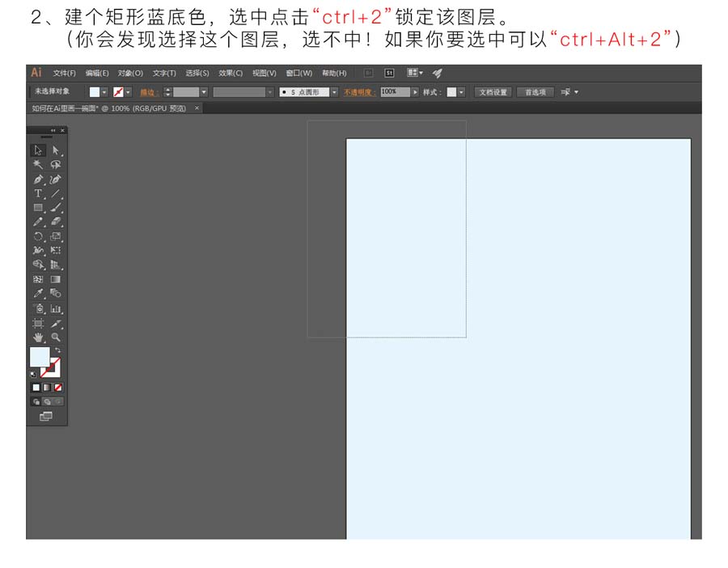Open the 文字(T) menu
The height and width of the screenshot is (568, 728).
pos(164,73)
